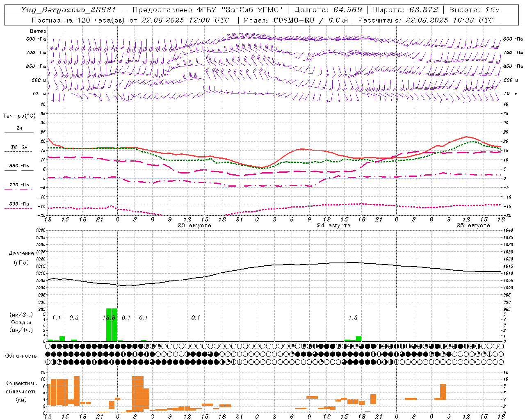Click the 500 м wind level label on left
Screen dimensions: 525x420
(39, 80)
